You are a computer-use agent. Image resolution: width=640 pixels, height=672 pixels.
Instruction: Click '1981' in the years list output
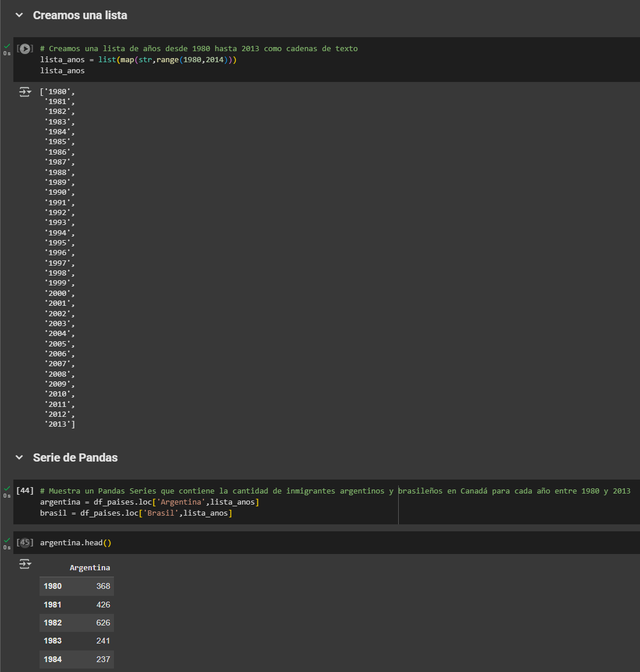pyautogui.click(x=58, y=102)
